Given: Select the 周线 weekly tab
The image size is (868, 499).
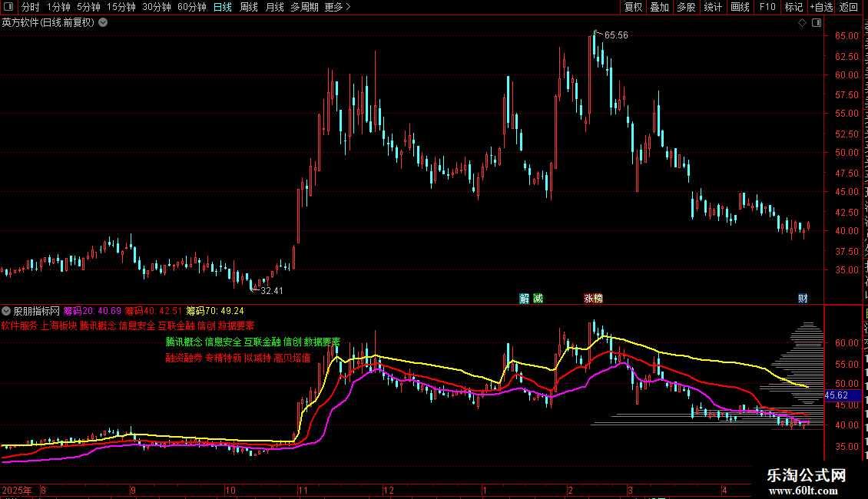Looking at the screenshot, I should pos(249,7).
